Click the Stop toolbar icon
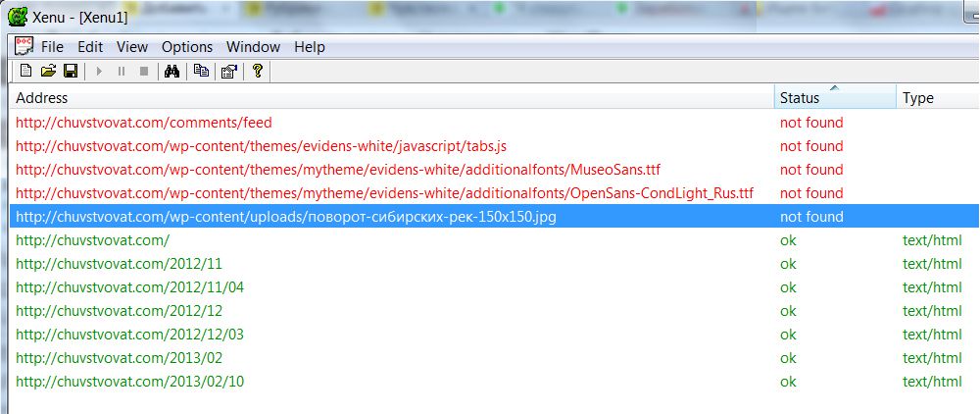Image resolution: width=980 pixels, height=414 pixels. point(144,72)
